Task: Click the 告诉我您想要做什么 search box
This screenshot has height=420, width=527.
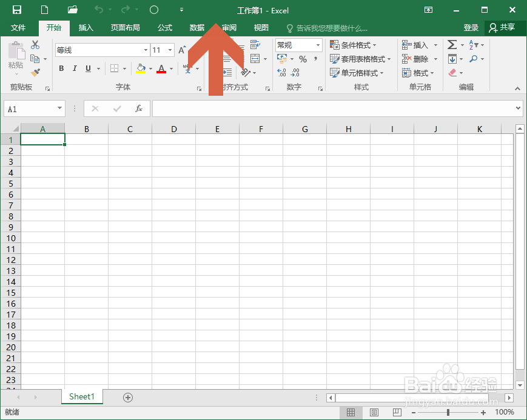Action: 327,28
